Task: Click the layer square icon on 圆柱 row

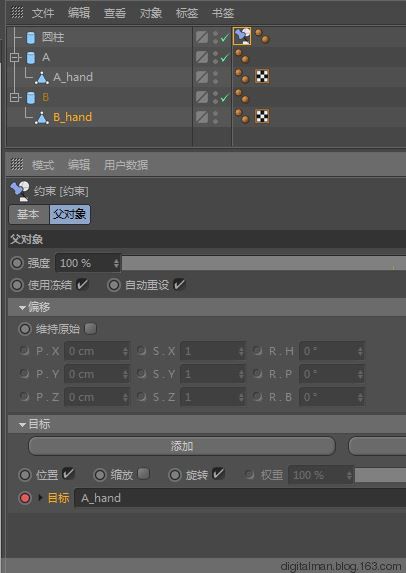Action: coord(202,37)
